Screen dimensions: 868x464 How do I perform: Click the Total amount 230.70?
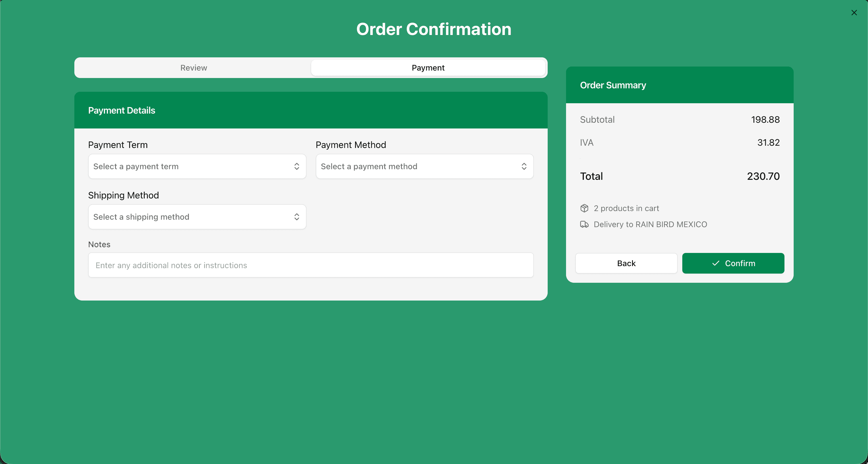(x=763, y=176)
